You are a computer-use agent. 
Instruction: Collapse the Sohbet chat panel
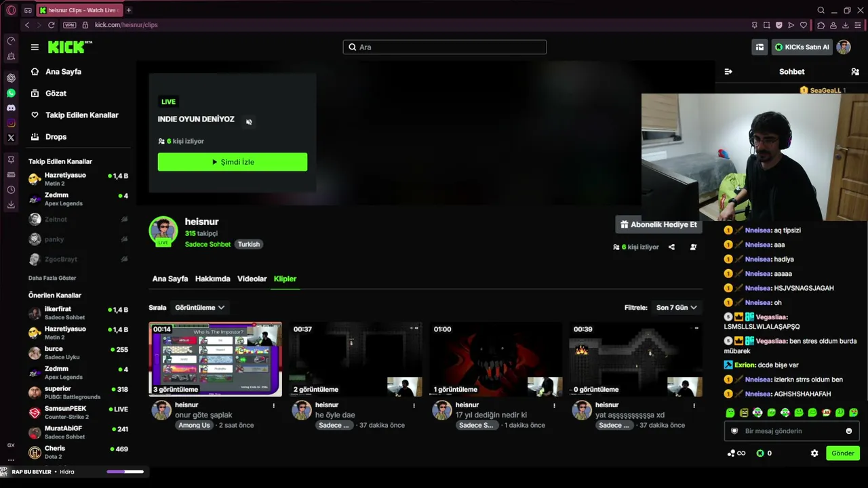[x=728, y=72]
